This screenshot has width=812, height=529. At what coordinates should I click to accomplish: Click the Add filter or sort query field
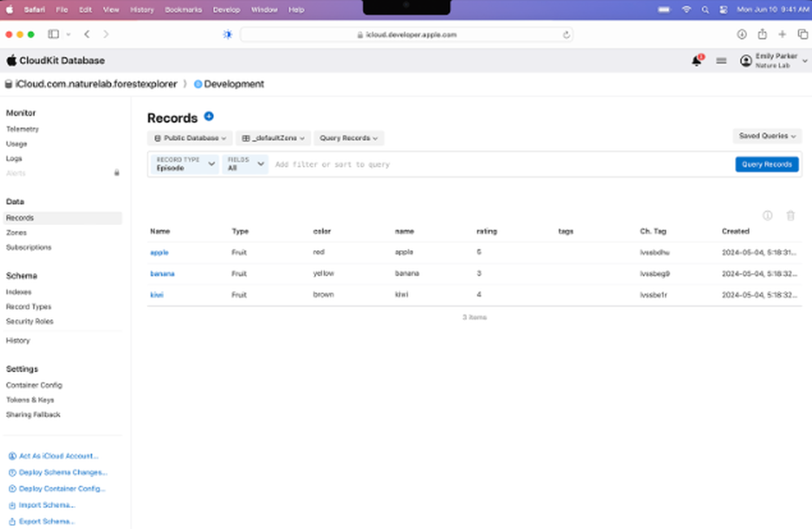pos(501,164)
